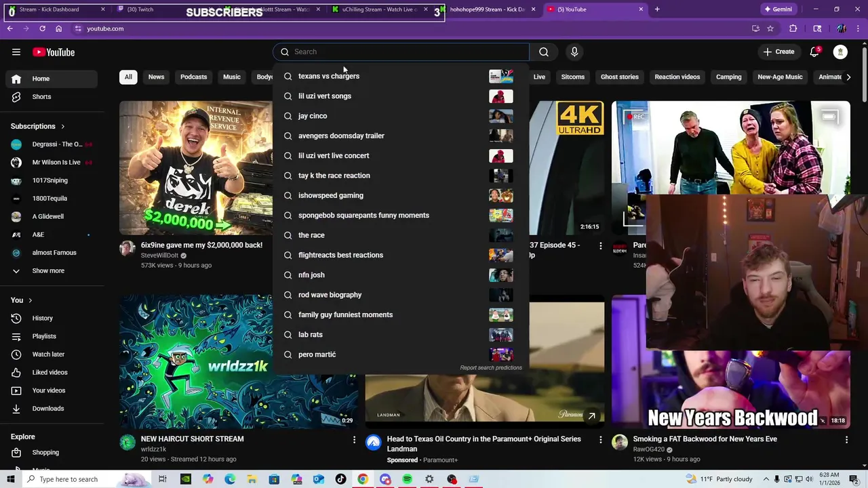The image size is (868, 488).
Task: Open Mr Wilson Is Live subscription
Action: [52, 163]
